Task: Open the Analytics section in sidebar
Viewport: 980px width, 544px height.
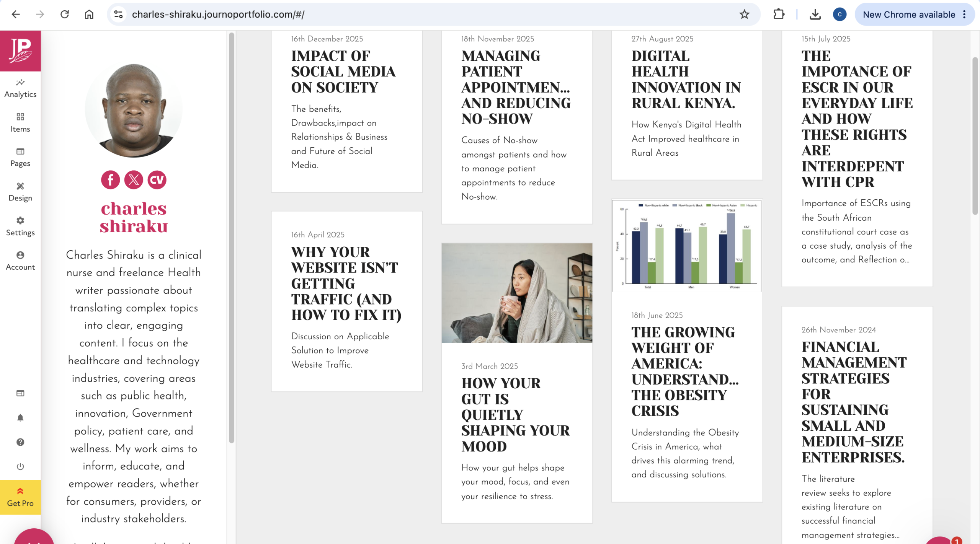Action: click(x=20, y=88)
